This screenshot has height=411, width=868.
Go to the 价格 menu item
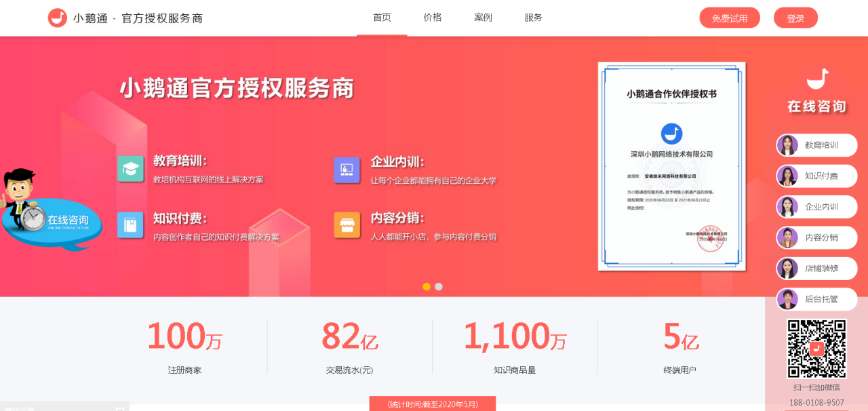tap(433, 18)
